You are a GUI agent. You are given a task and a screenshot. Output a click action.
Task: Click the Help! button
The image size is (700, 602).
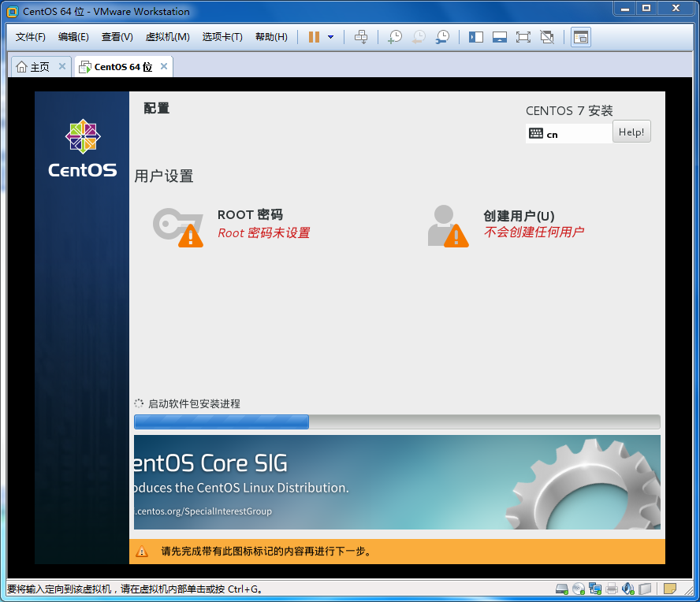(631, 132)
